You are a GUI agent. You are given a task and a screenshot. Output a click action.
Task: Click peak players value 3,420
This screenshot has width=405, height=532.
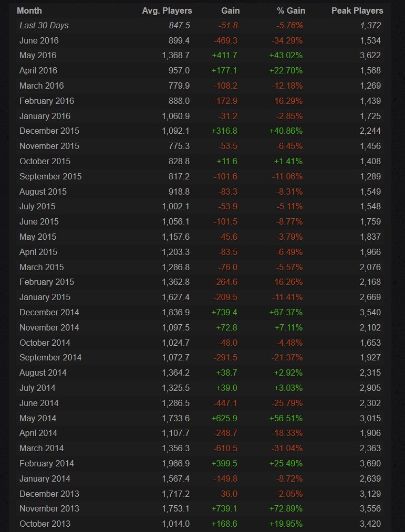click(370, 524)
